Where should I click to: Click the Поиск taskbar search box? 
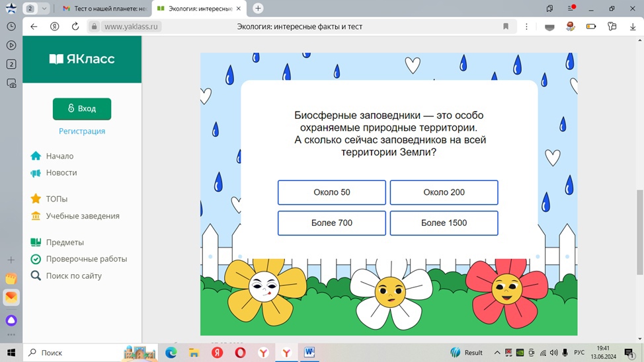pyautogui.click(x=91, y=353)
